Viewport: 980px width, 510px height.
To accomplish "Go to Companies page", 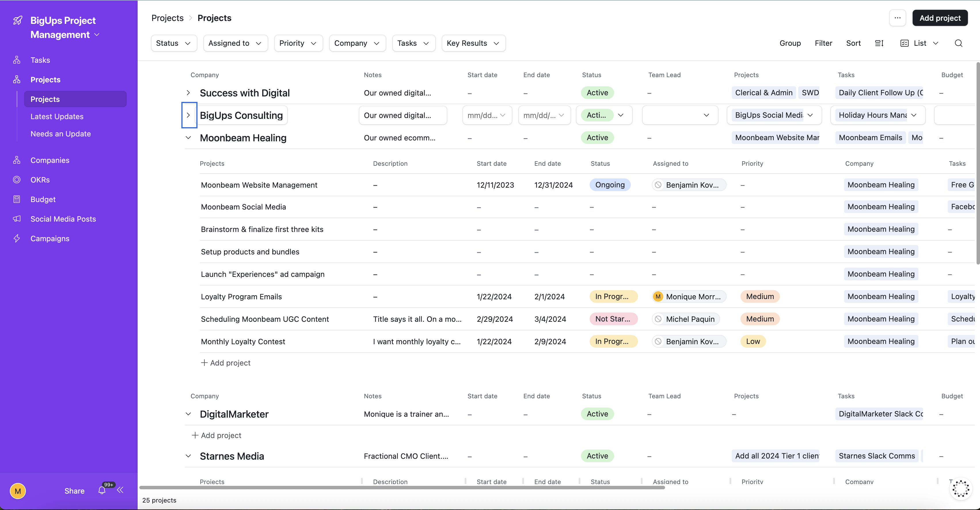I will pos(50,160).
